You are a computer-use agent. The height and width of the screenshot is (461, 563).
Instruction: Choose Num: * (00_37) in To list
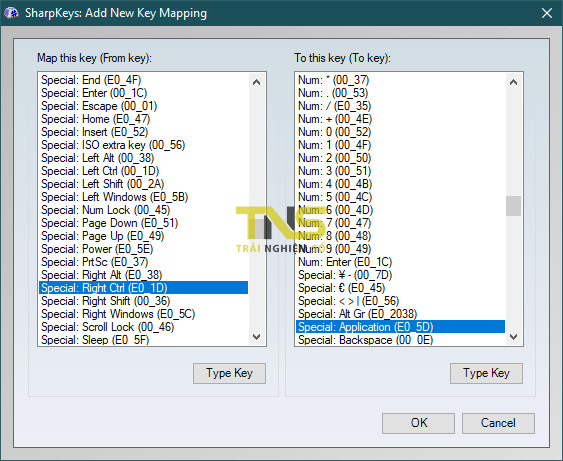coord(400,80)
